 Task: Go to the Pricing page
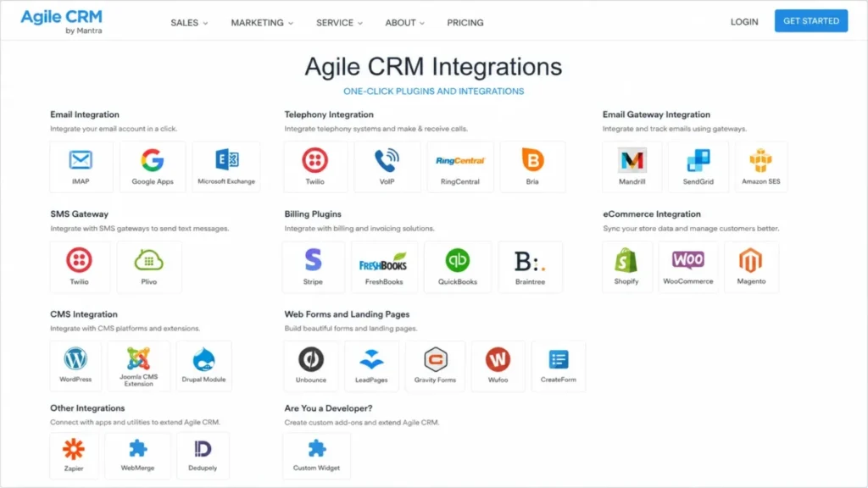pos(465,23)
